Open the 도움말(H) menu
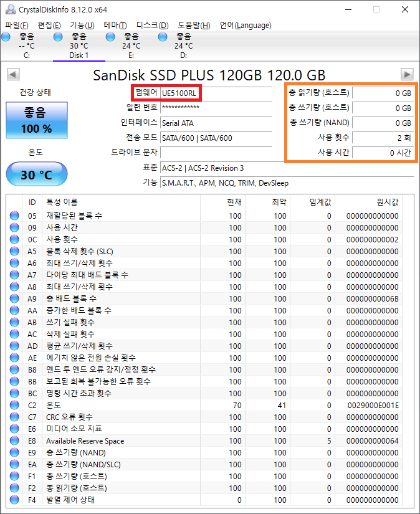This screenshot has height=514, width=420. pos(194,26)
